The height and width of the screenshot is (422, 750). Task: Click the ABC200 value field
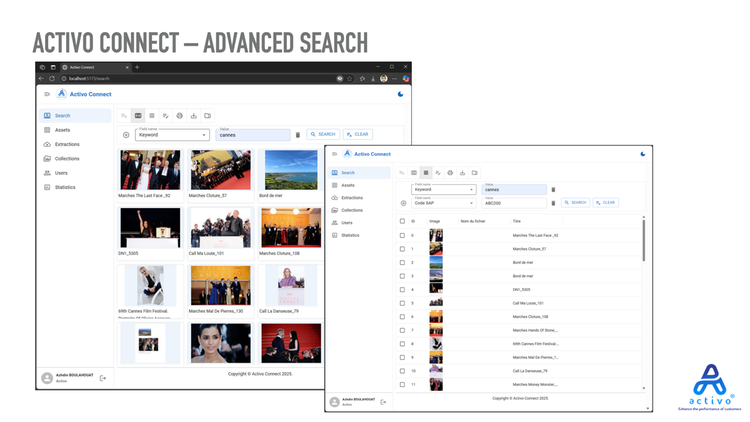[x=514, y=203]
